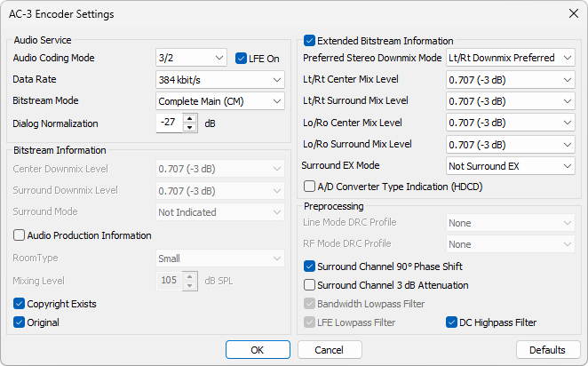Click the RF Mode DRC Profile dropdown
The height and width of the screenshot is (366, 588).
[x=511, y=244]
